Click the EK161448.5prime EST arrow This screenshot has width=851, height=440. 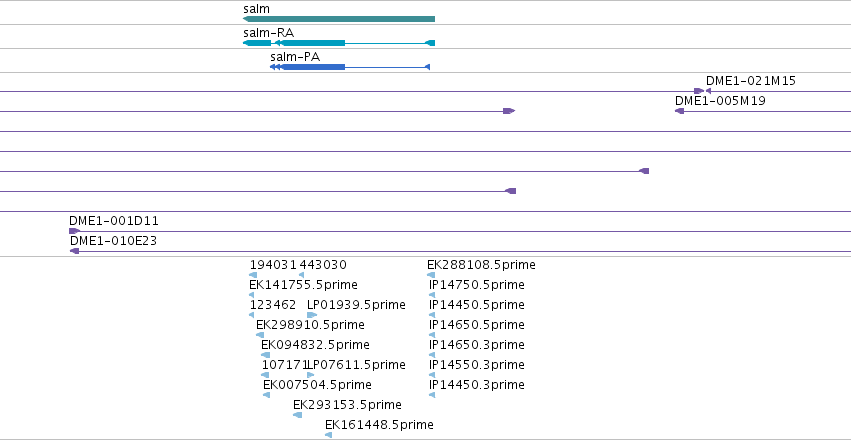[x=328, y=435]
